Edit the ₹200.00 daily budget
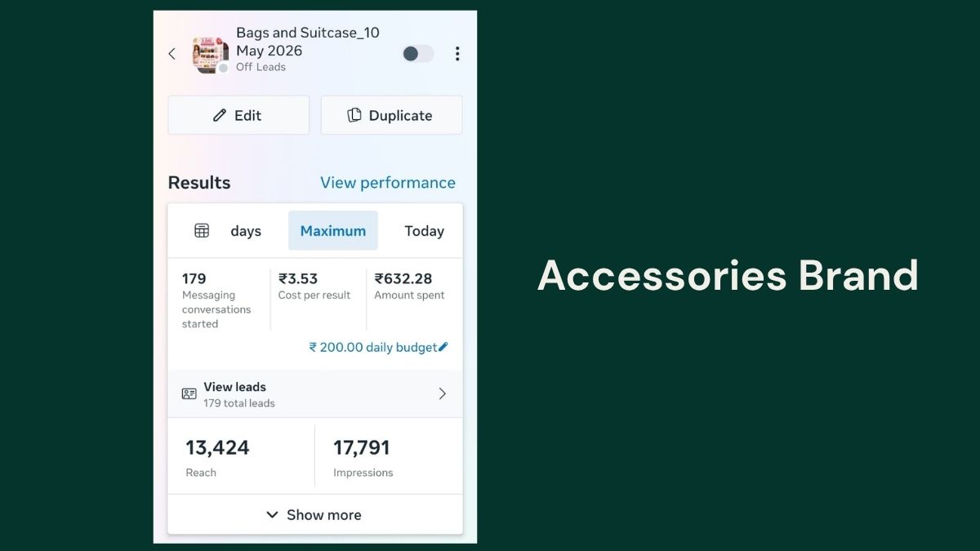Image resolution: width=980 pixels, height=551 pixels. pos(379,347)
